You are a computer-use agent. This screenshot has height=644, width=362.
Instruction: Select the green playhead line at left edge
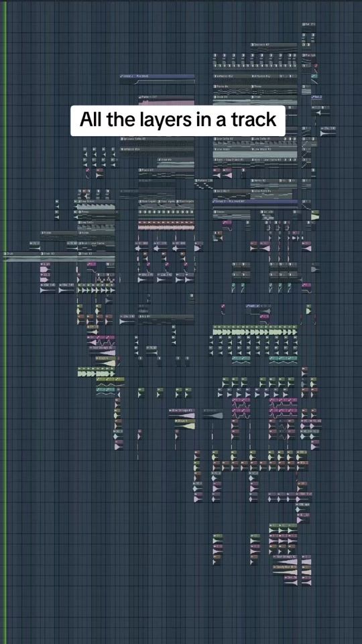5,322
